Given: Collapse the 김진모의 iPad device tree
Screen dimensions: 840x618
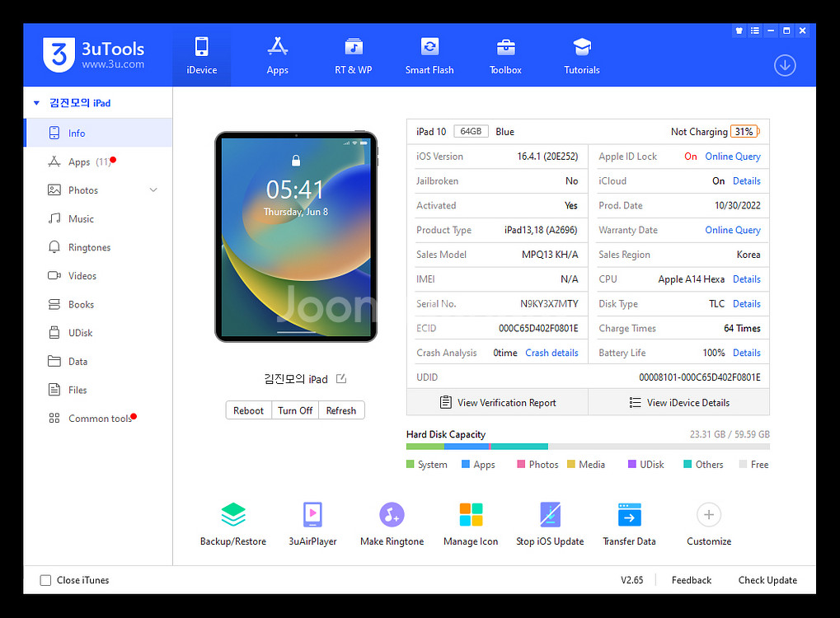Looking at the screenshot, I should [36, 103].
